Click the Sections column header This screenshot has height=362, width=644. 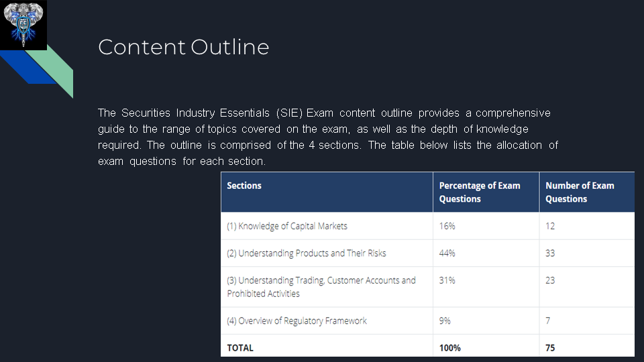tap(244, 186)
